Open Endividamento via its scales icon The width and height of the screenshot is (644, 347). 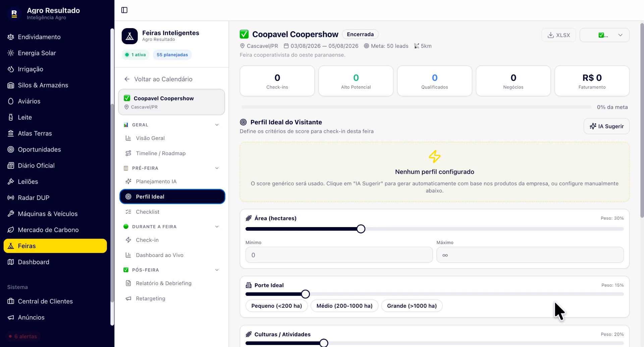click(x=11, y=37)
